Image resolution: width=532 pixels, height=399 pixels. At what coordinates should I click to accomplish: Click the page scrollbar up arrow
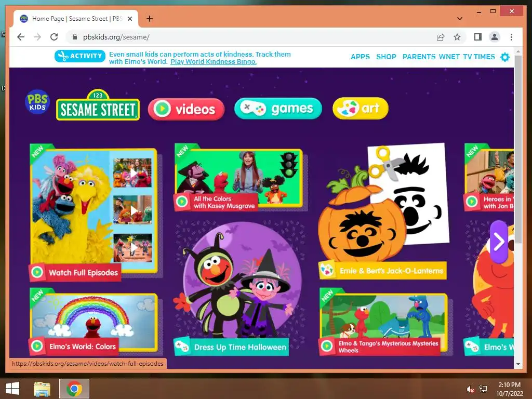518,52
